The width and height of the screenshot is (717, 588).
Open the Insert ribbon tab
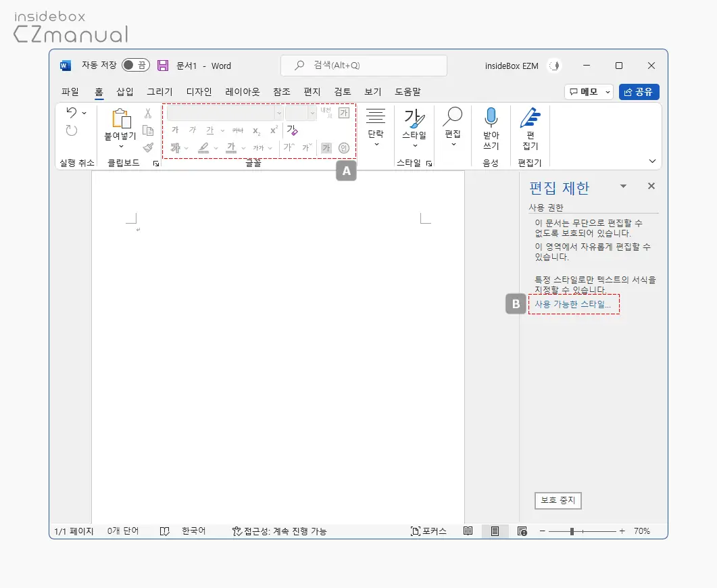[x=124, y=92]
